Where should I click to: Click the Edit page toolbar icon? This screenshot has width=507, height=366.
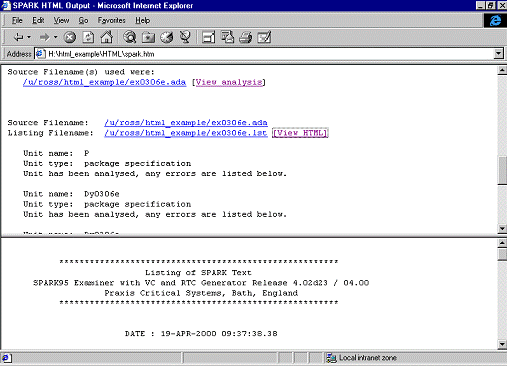click(264, 37)
